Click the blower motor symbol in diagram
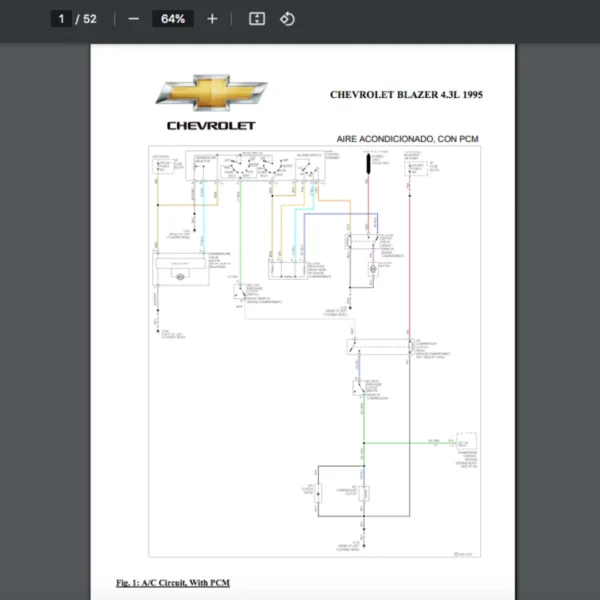Screen dimensions: 600x600 372,269
